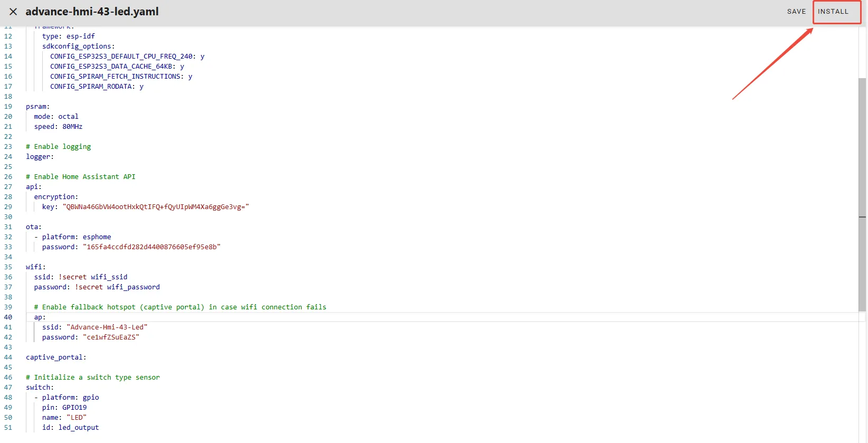Click the vertical scrollbar thumb
This screenshot has width=868, height=443.
pyautogui.click(x=862, y=194)
